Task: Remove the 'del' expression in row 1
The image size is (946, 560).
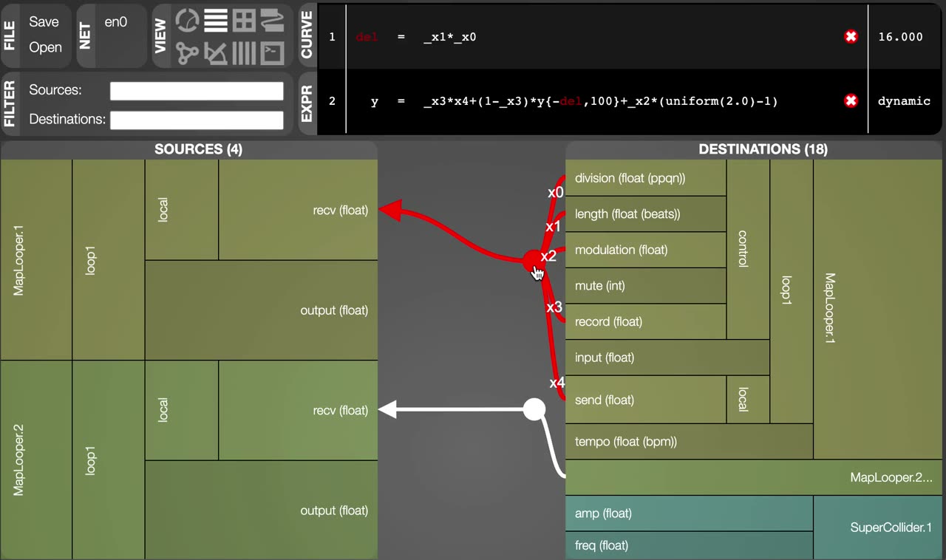Action: coord(851,36)
